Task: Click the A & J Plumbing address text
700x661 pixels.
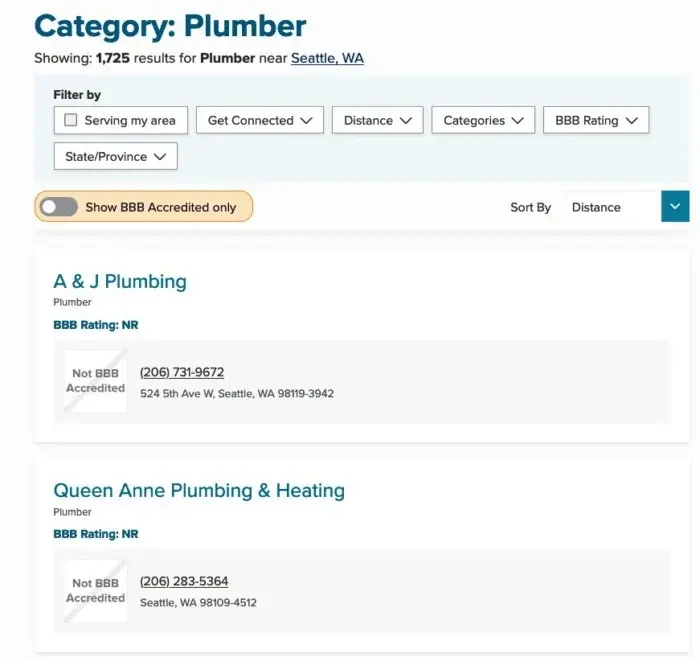Action: [x=237, y=394]
